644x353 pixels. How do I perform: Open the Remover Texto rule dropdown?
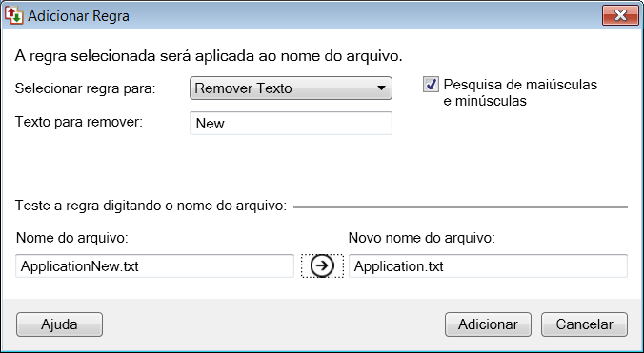pyautogui.click(x=291, y=88)
